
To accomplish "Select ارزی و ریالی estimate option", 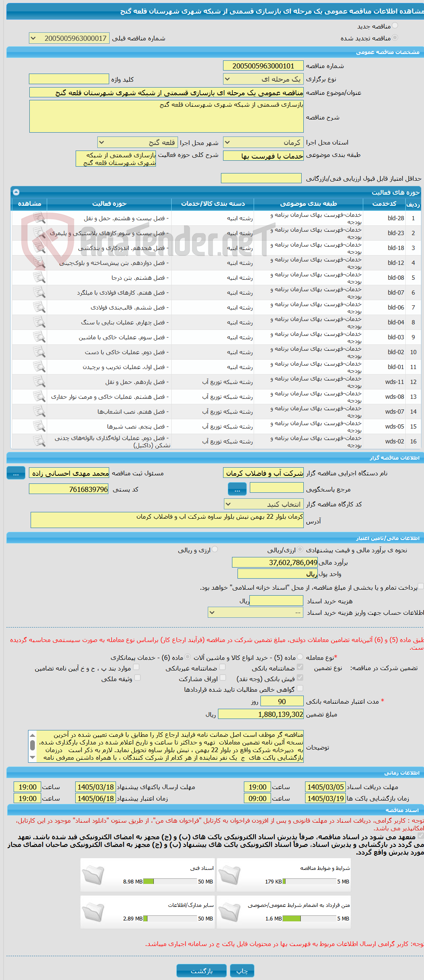I will (215, 549).
